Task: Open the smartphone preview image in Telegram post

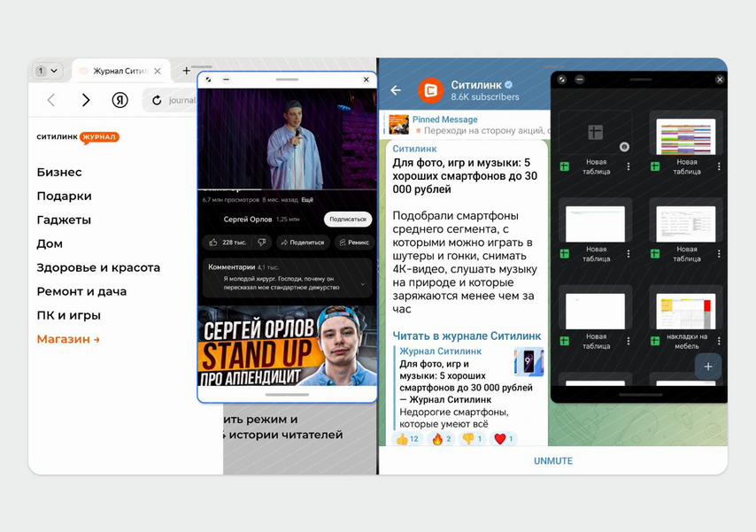Action: 528,362
